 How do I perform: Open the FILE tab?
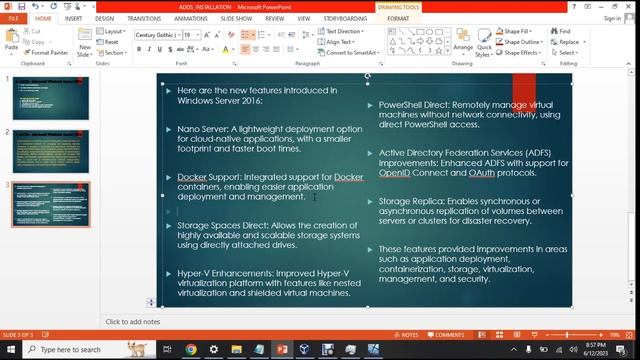point(13,19)
